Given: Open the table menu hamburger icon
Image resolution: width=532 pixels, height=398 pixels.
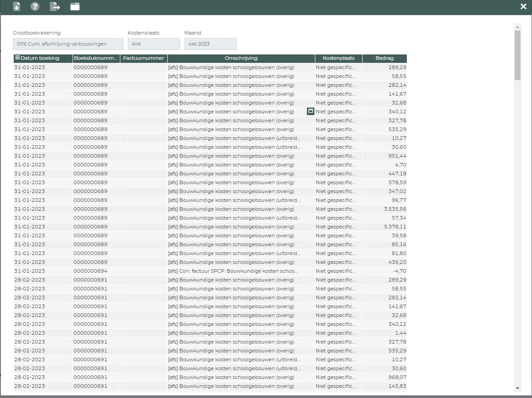Looking at the screenshot, I should 17,58.
